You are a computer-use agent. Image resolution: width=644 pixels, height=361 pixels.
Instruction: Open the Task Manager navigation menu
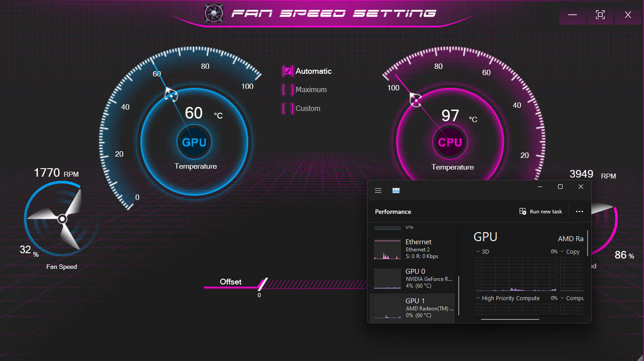[378, 190]
